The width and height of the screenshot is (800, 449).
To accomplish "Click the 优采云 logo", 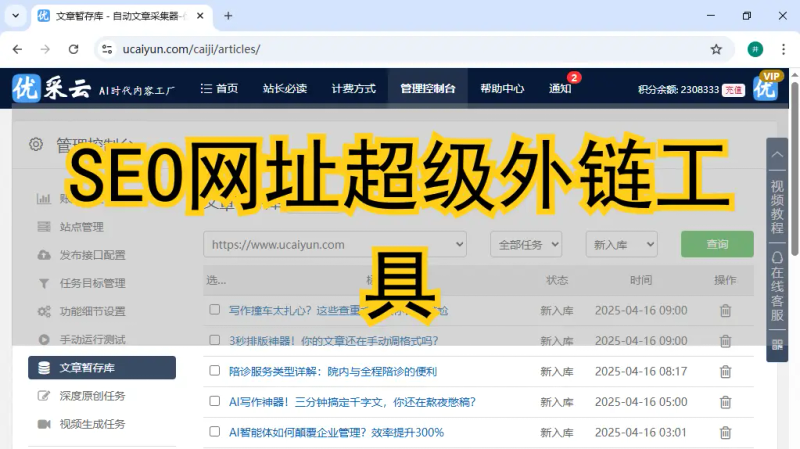I will [52, 89].
